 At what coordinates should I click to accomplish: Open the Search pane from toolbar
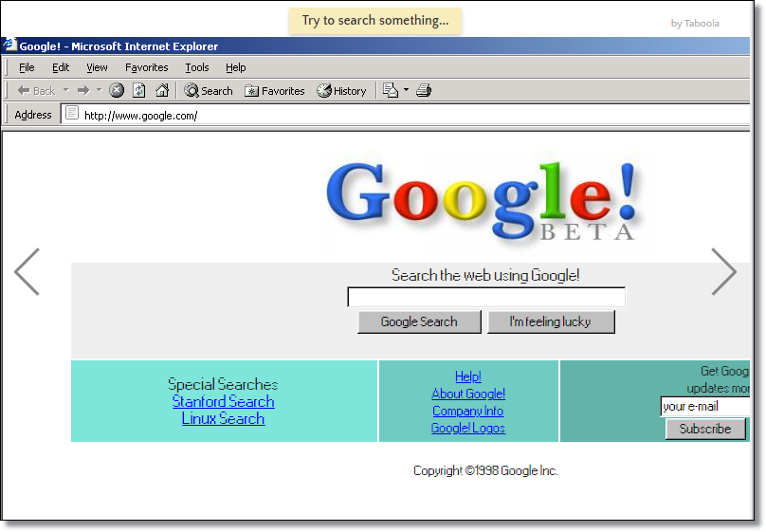[x=209, y=91]
